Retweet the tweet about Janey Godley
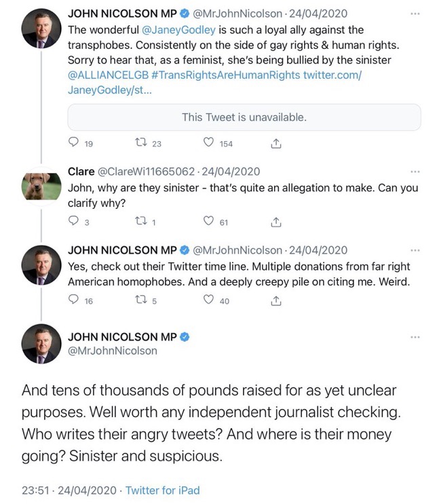Screen dimensions: 439x504 coord(141,143)
